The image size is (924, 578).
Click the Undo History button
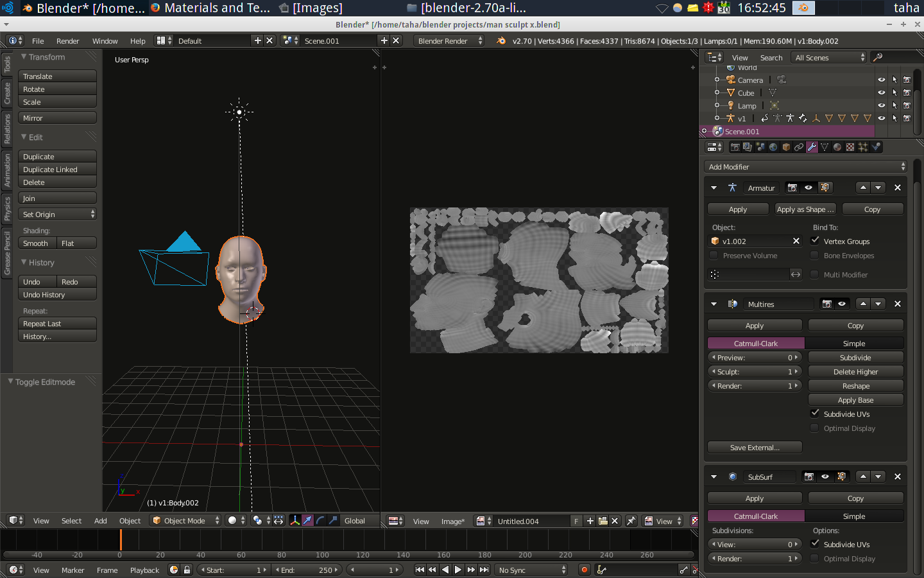tap(58, 294)
